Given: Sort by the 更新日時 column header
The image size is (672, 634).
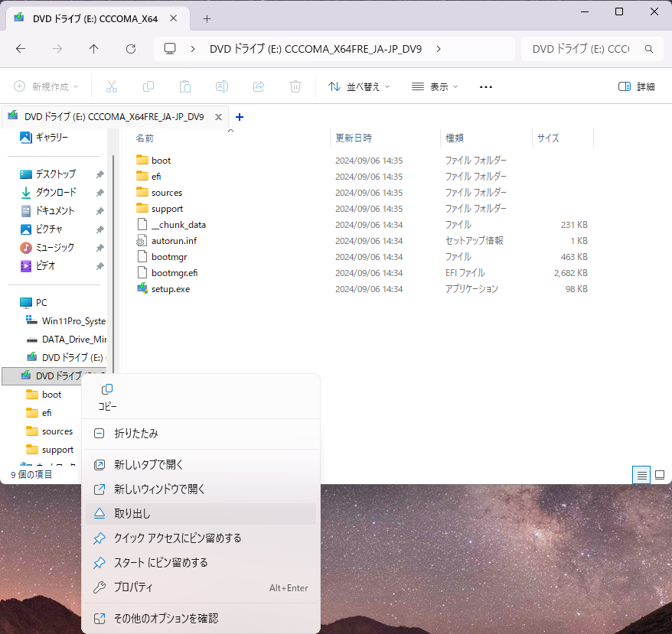Looking at the screenshot, I should (354, 138).
